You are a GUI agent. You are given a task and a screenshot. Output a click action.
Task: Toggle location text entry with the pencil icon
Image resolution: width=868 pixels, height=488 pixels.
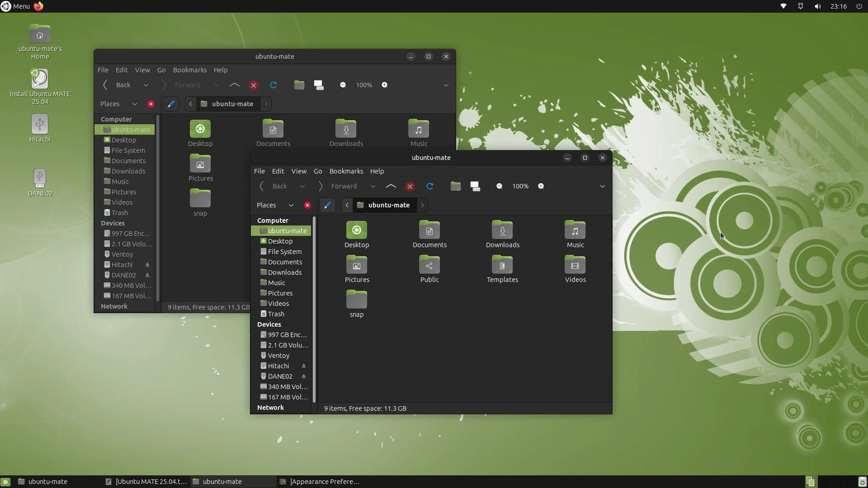click(328, 205)
